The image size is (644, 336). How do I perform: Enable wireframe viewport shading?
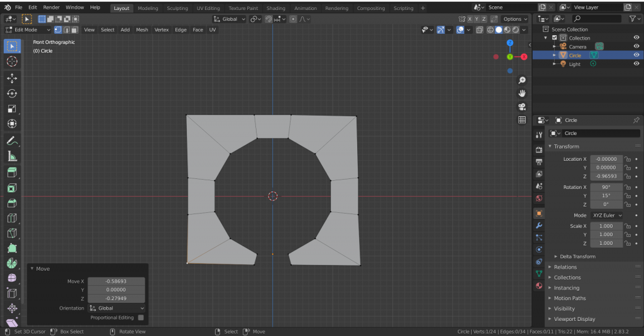tap(491, 30)
